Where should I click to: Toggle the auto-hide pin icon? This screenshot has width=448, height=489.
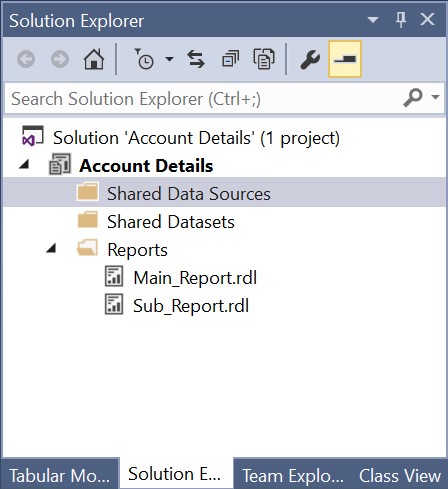coord(401,20)
